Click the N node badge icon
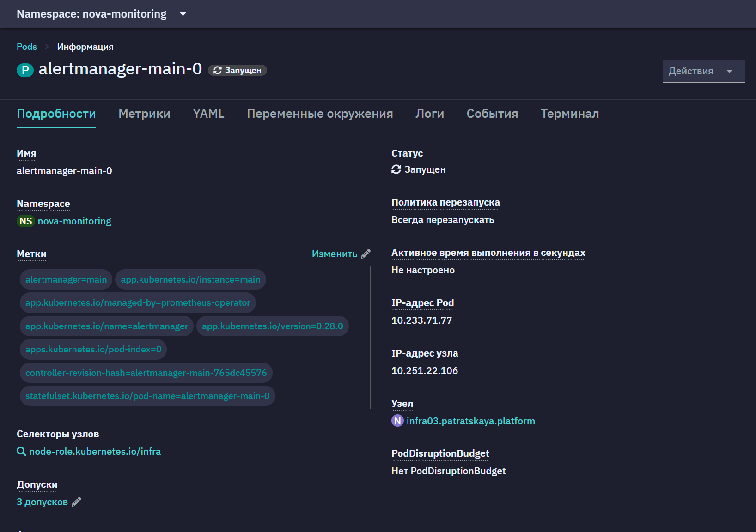This screenshot has height=532, width=756. (397, 421)
